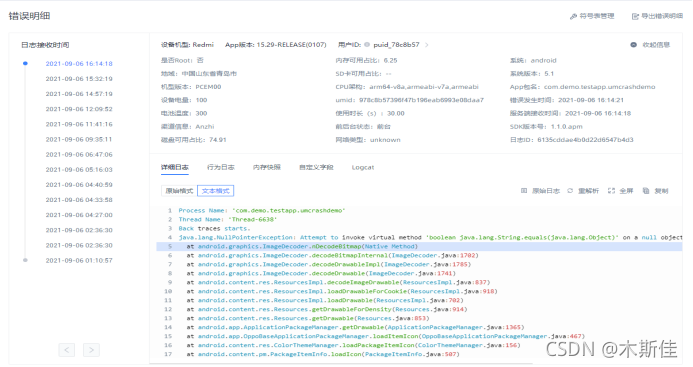Click channel info value Anzhi
This screenshot has width=693, height=367.
click(205, 126)
